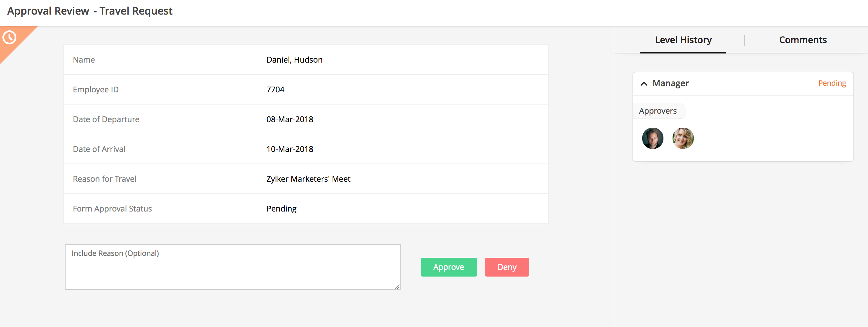Switch to the Comments tab
868x327 pixels.
click(x=803, y=40)
